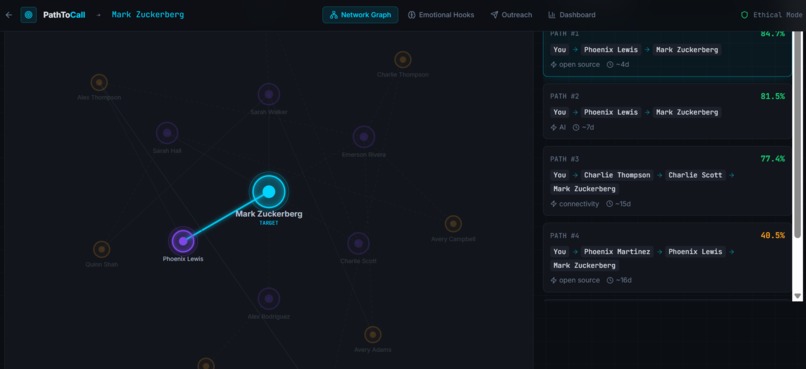This screenshot has width=806, height=369.
Task: Select the Charlie Scott graph node
Action: 358,243
